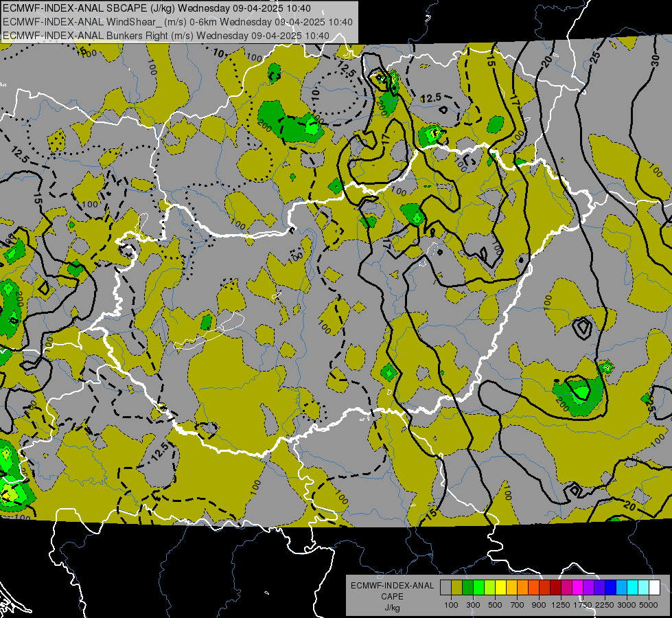Click the legend value 1750

[582, 605]
